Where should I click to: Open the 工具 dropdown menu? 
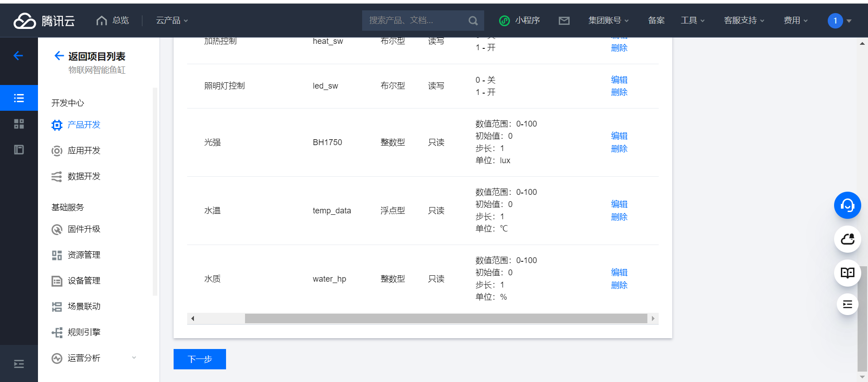point(693,21)
